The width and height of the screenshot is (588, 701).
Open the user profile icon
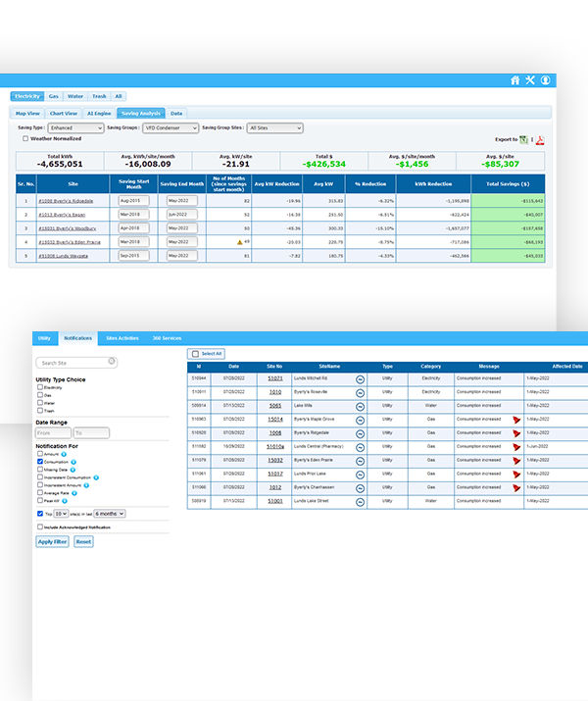click(x=546, y=80)
